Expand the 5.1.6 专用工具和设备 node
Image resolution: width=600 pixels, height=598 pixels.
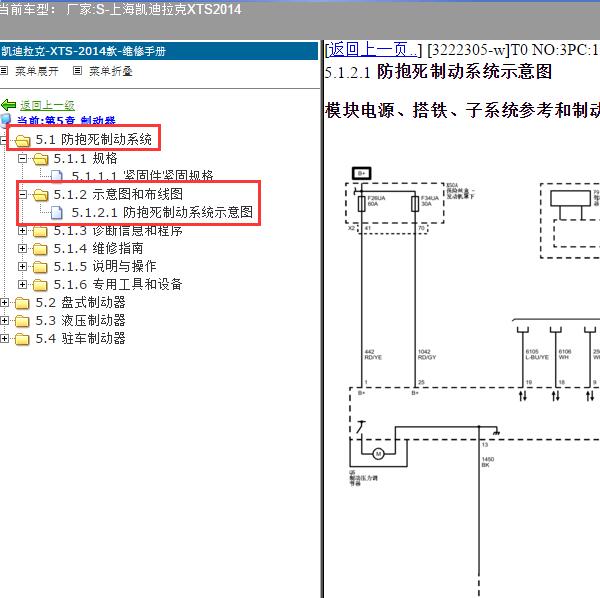pos(23,284)
